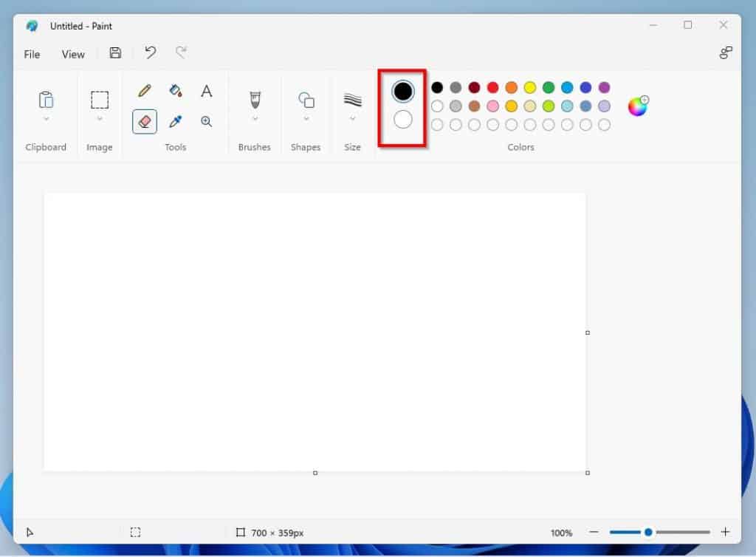Pick the turquoise blue palette swatch

coord(567,87)
